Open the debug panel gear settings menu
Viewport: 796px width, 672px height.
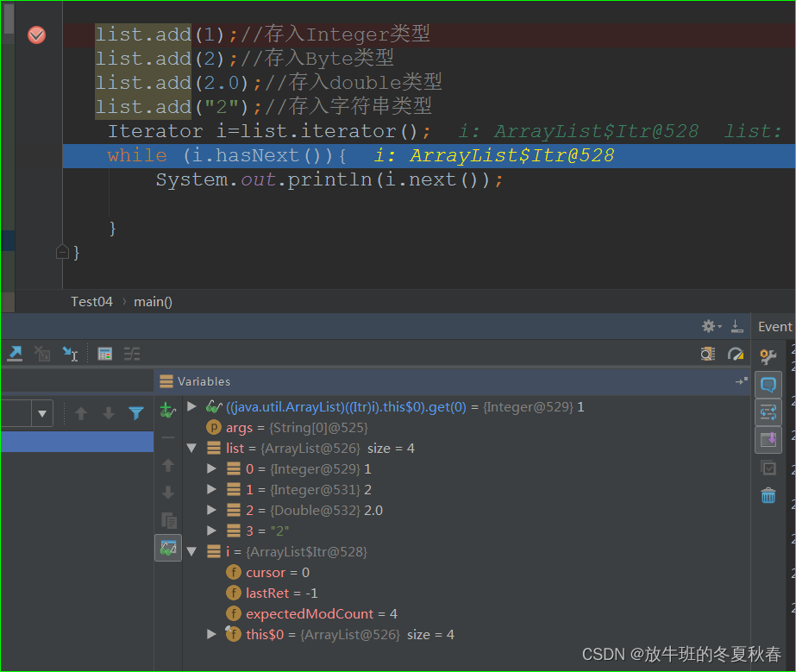point(711,326)
